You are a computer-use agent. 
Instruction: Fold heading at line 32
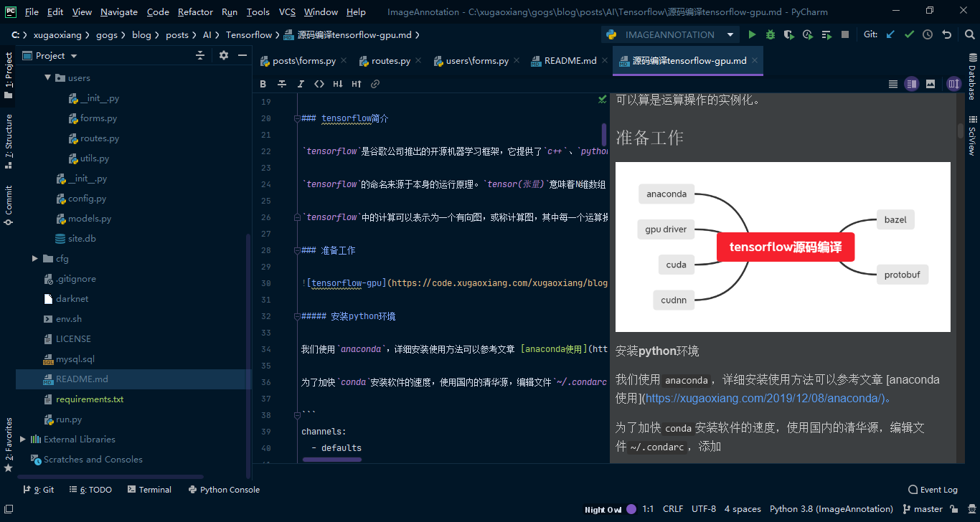point(296,316)
